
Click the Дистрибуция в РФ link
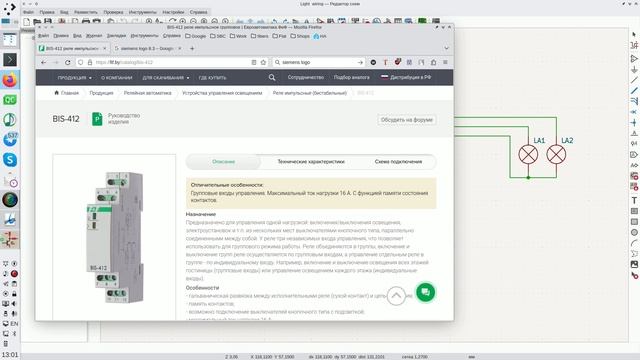pyautogui.click(x=406, y=77)
